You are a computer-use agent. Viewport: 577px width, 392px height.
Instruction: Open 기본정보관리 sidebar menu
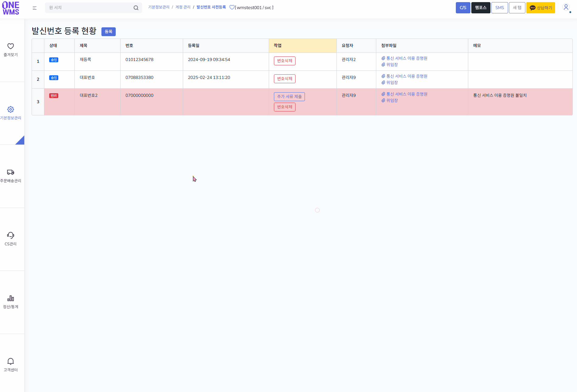(x=11, y=113)
